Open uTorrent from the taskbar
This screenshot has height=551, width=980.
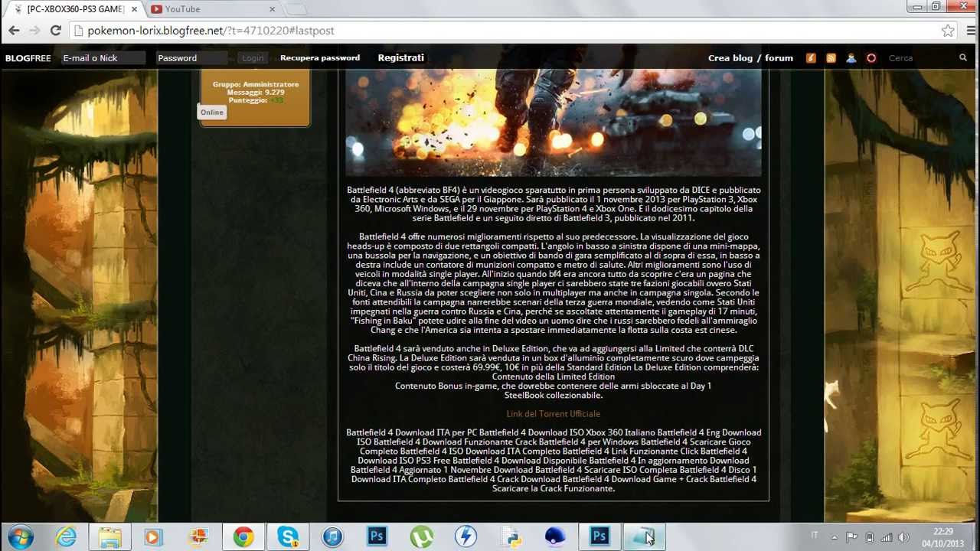pyautogui.click(x=421, y=536)
